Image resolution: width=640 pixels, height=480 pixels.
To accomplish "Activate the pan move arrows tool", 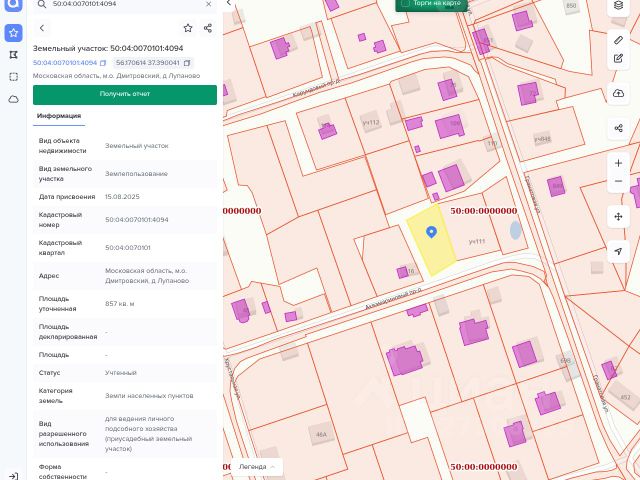I will [618, 217].
